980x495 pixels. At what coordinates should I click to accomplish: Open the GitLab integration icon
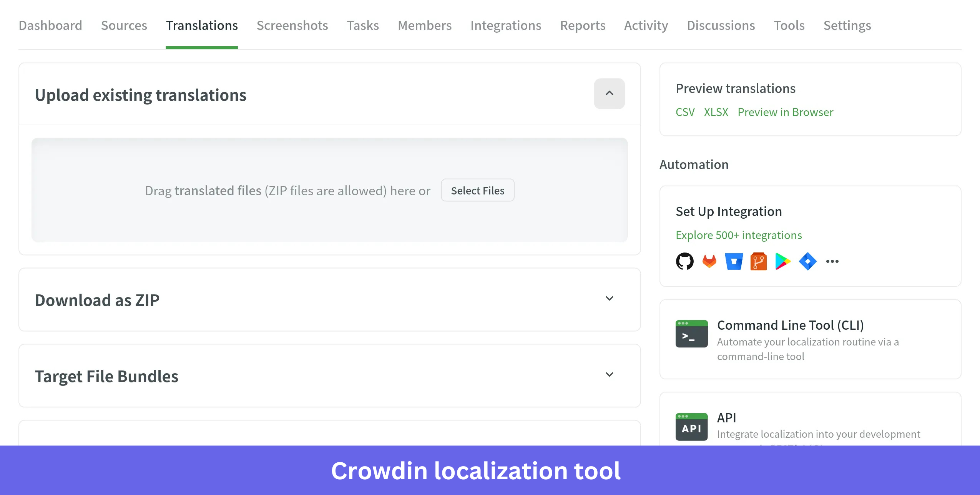point(709,261)
